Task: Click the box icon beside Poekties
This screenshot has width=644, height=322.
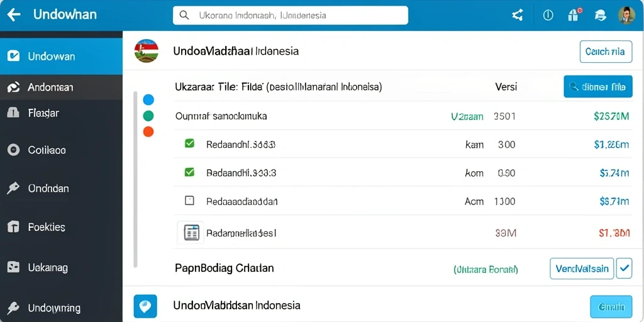Action: [14, 226]
